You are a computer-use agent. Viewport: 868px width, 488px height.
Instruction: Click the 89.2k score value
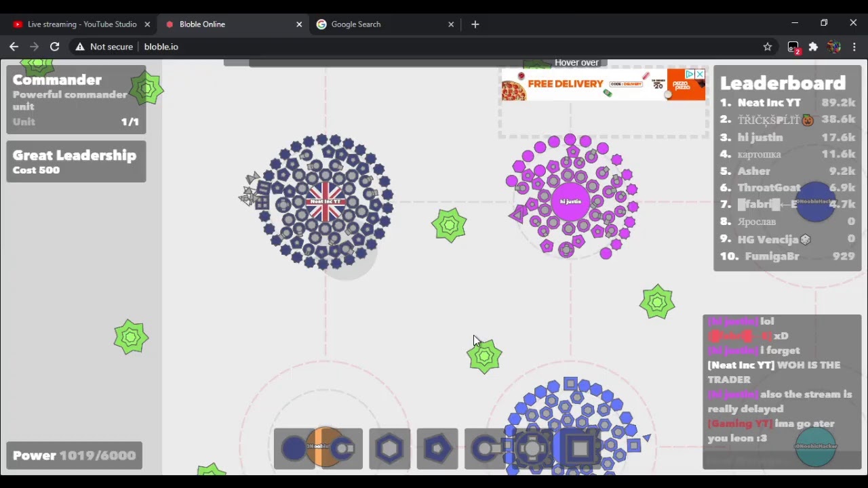pyautogui.click(x=838, y=102)
